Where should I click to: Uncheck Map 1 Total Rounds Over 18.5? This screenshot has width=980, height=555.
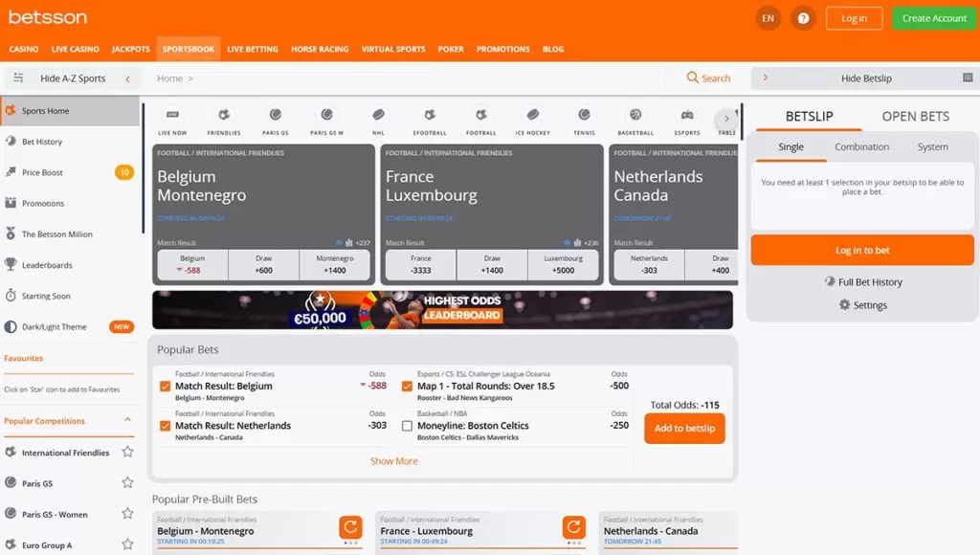(407, 387)
